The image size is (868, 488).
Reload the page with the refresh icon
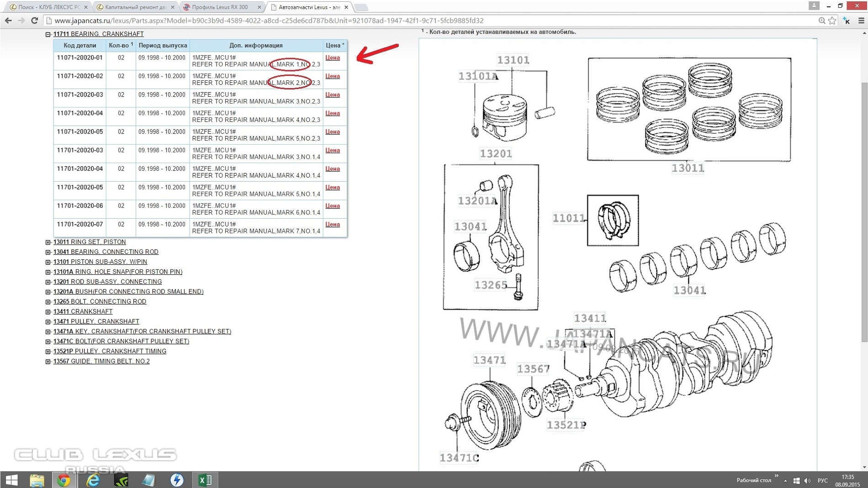point(35,21)
